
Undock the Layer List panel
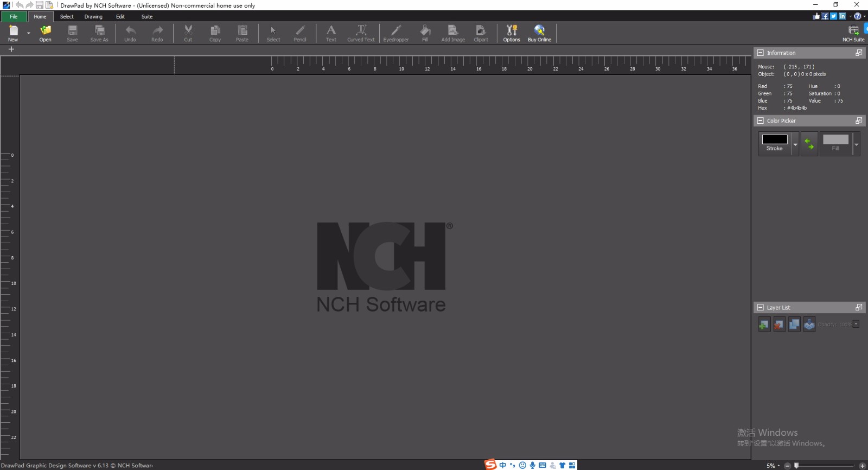859,307
